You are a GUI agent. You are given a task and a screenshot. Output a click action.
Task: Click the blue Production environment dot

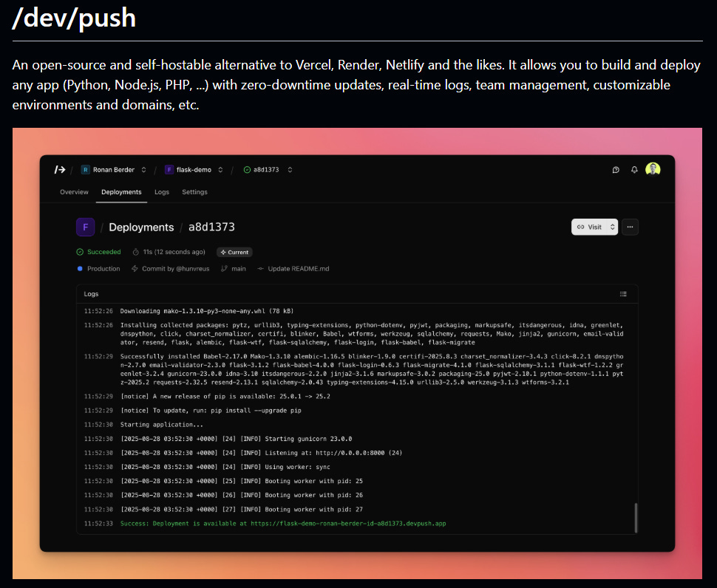click(x=80, y=269)
